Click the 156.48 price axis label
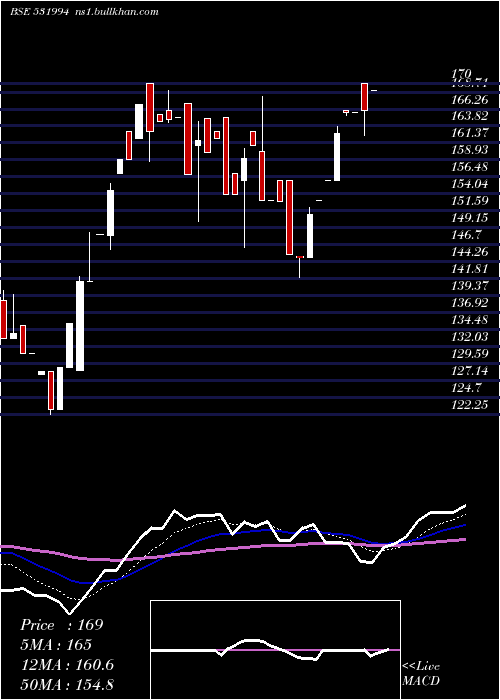 pyautogui.click(x=470, y=167)
